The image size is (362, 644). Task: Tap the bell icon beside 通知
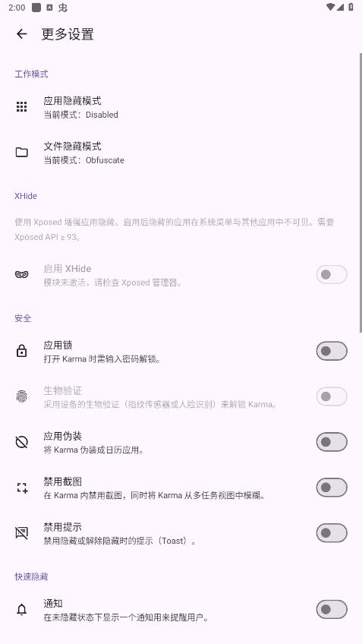point(22,610)
